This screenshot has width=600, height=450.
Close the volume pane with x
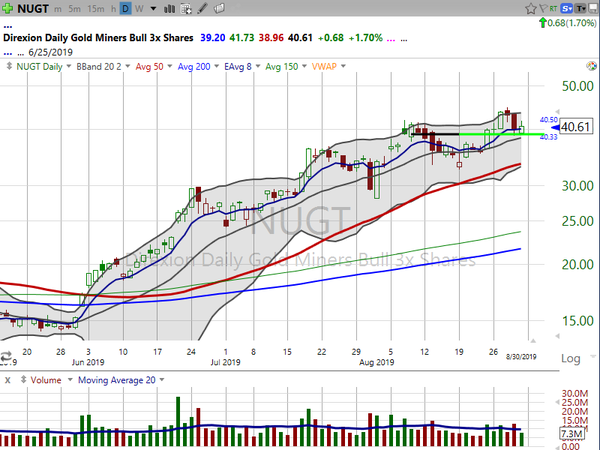click(8, 381)
